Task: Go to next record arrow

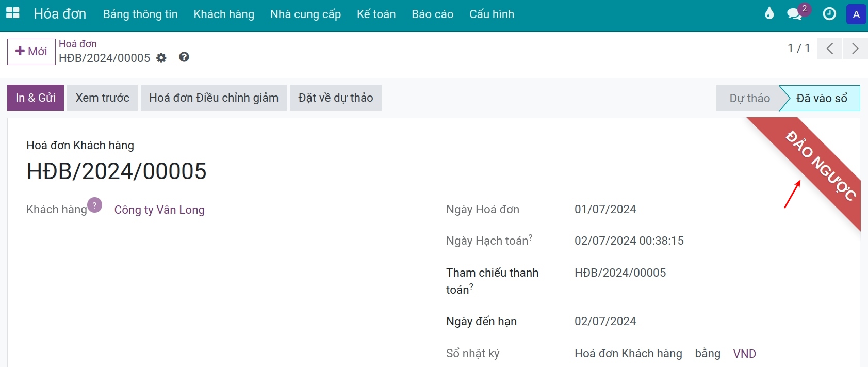Action: (855, 49)
